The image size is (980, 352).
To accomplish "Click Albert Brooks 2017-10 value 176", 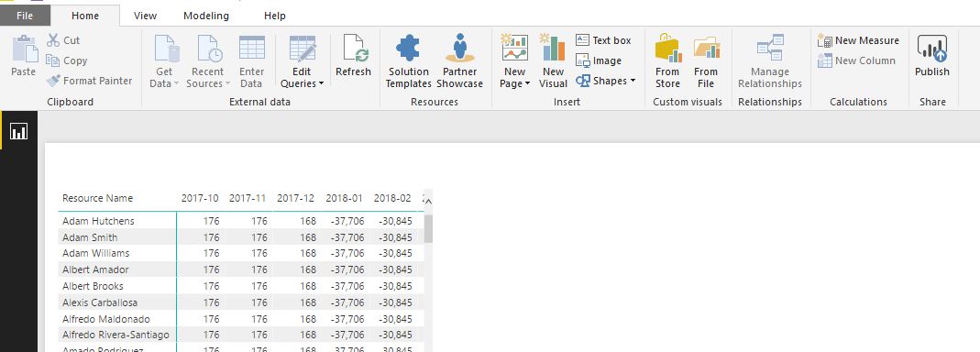I will [211, 286].
